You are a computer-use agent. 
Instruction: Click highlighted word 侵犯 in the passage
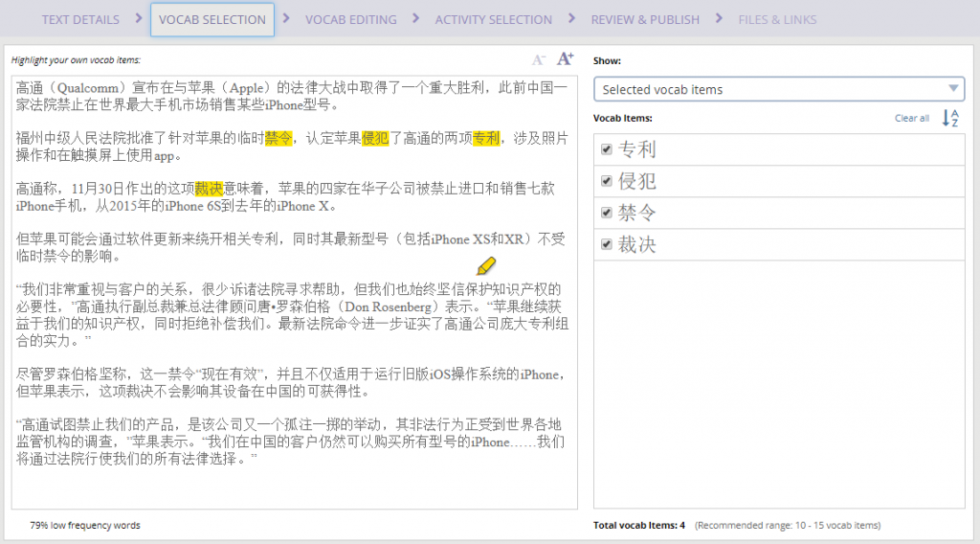(375, 138)
